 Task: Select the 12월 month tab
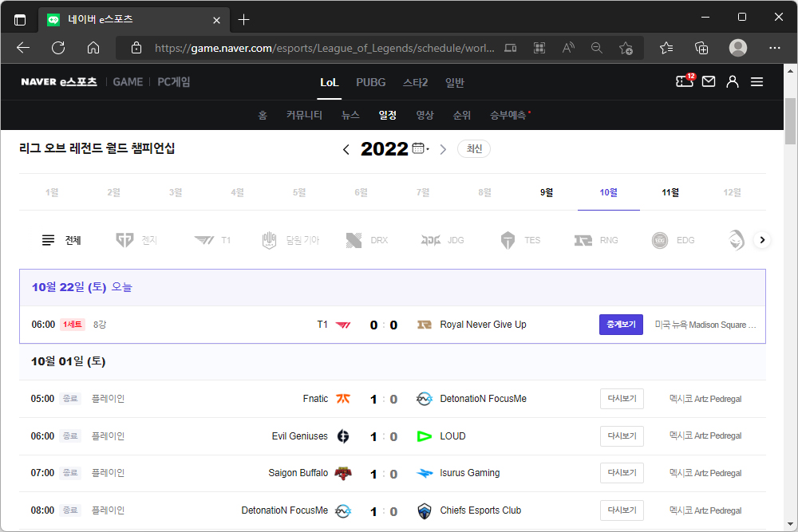click(733, 192)
